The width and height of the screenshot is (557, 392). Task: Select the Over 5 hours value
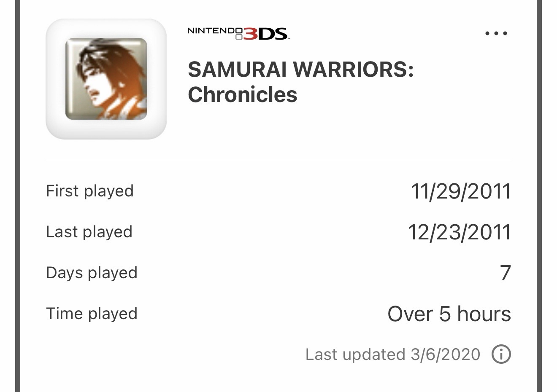click(x=449, y=314)
